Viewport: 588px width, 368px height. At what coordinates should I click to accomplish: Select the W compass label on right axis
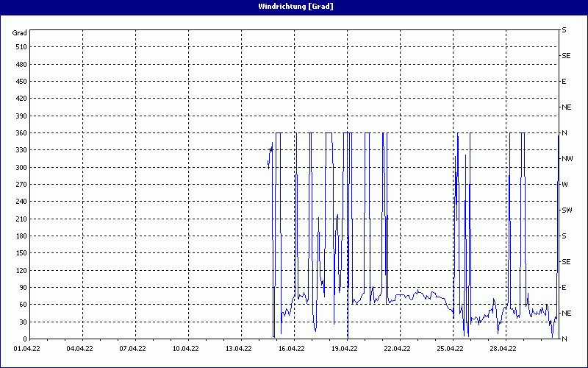coord(564,185)
